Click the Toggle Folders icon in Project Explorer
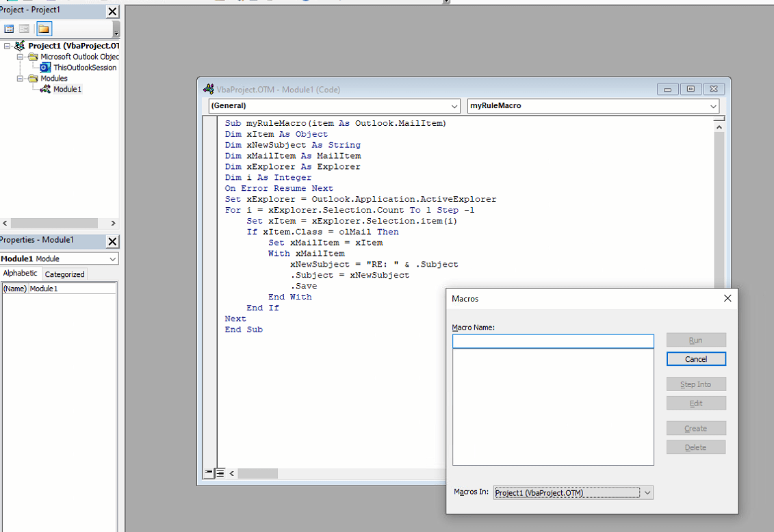774x532 pixels. click(x=43, y=28)
